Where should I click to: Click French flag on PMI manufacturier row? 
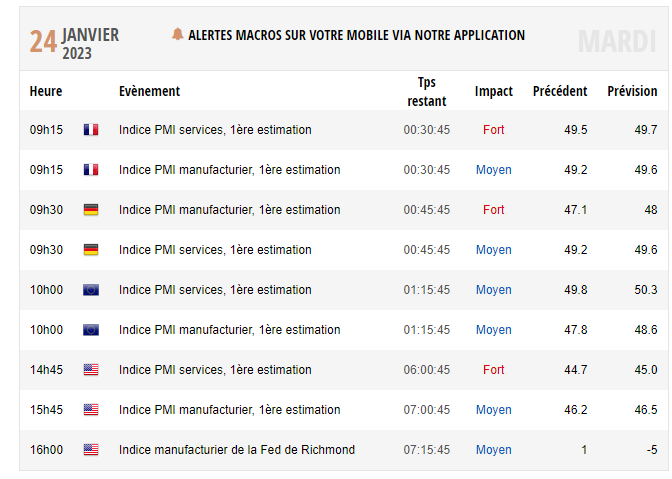pyautogui.click(x=91, y=170)
